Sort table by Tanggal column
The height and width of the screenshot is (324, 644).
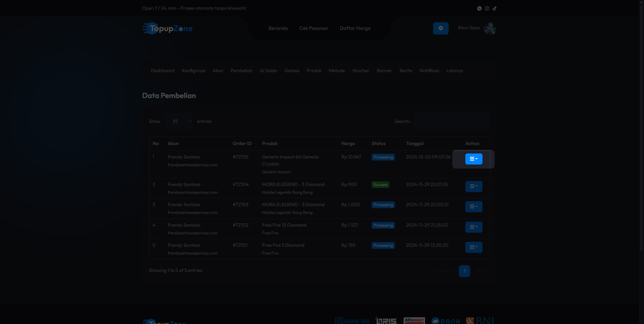coord(415,143)
